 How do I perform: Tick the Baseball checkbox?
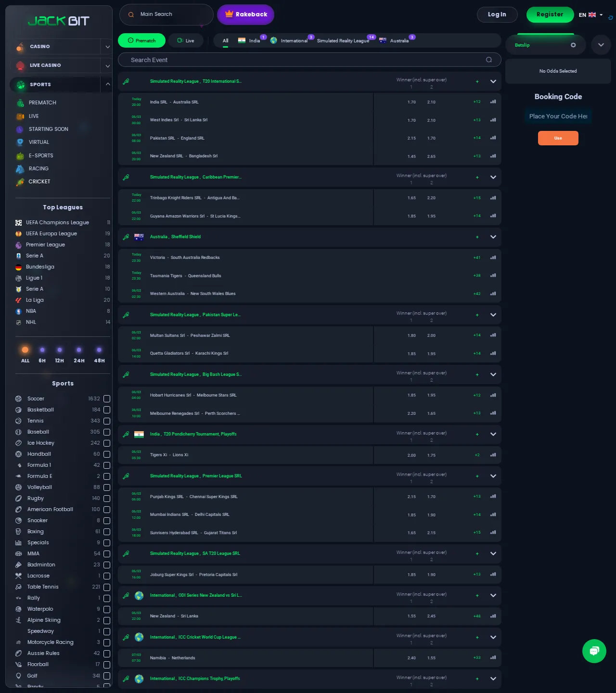(107, 432)
